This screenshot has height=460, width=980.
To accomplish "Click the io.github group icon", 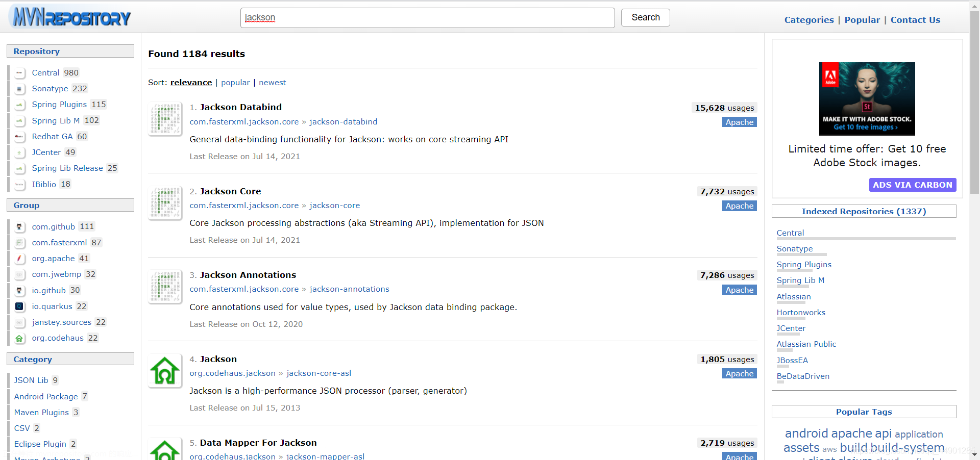I will click(x=19, y=291).
